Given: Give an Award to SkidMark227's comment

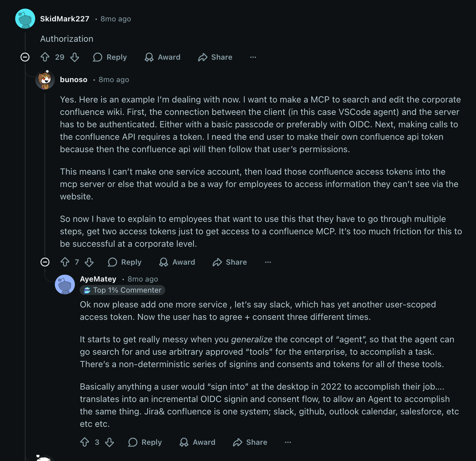Looking at the screenshot, I should pos(162,57).
